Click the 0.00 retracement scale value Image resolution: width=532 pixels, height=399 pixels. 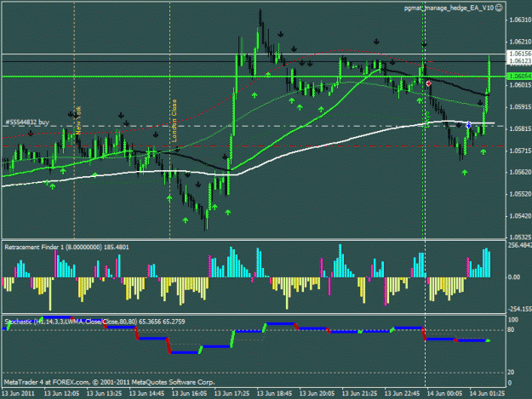point(514,277)
